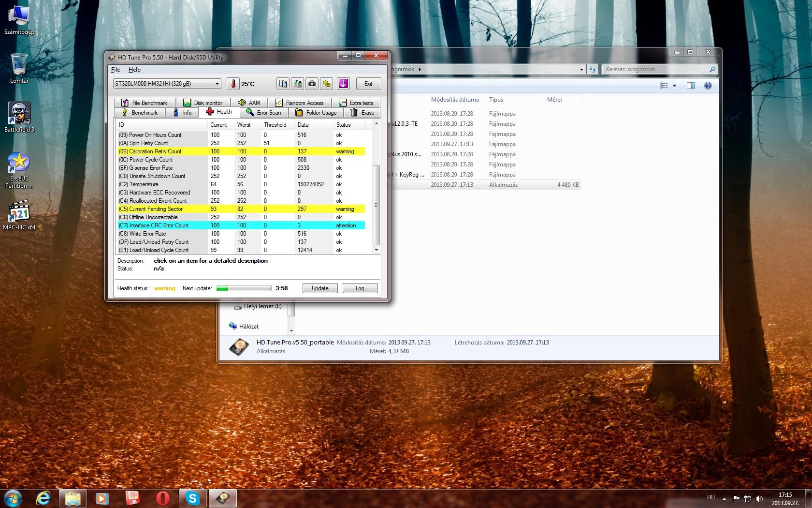Switch to the Error Scan tab

coord(264,113)
